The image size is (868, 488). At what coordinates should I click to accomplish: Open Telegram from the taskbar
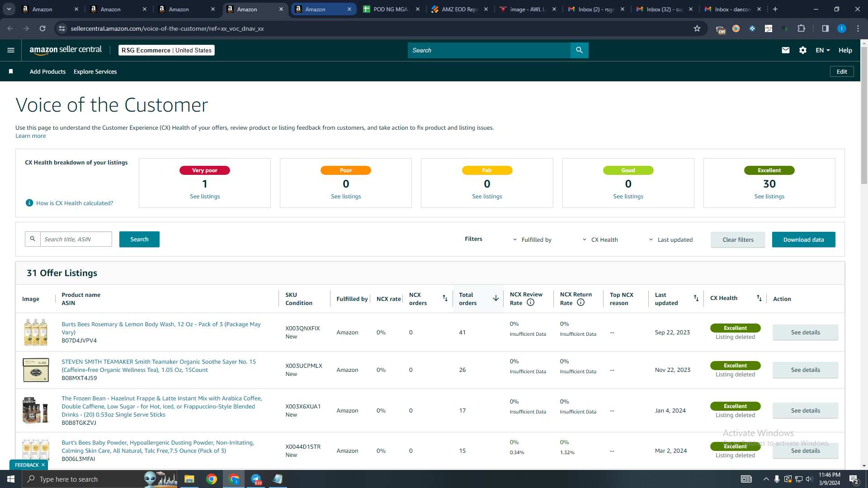click(x=256, y=479)
